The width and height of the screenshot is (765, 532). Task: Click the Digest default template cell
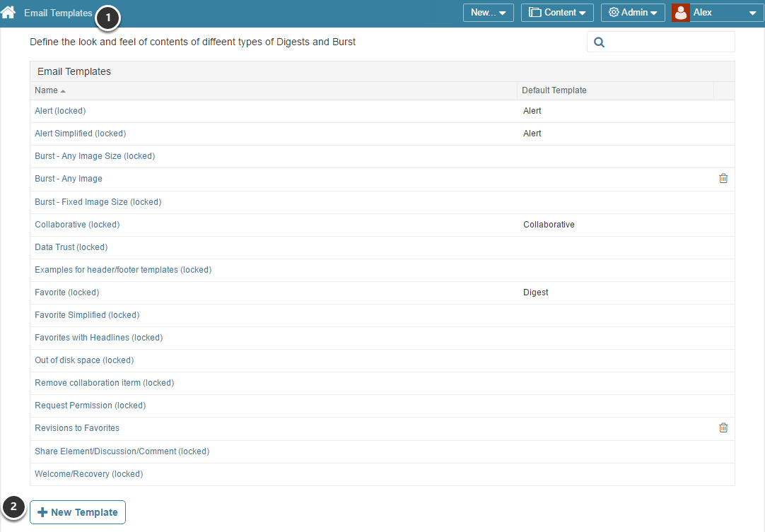(x=536, y=292)
